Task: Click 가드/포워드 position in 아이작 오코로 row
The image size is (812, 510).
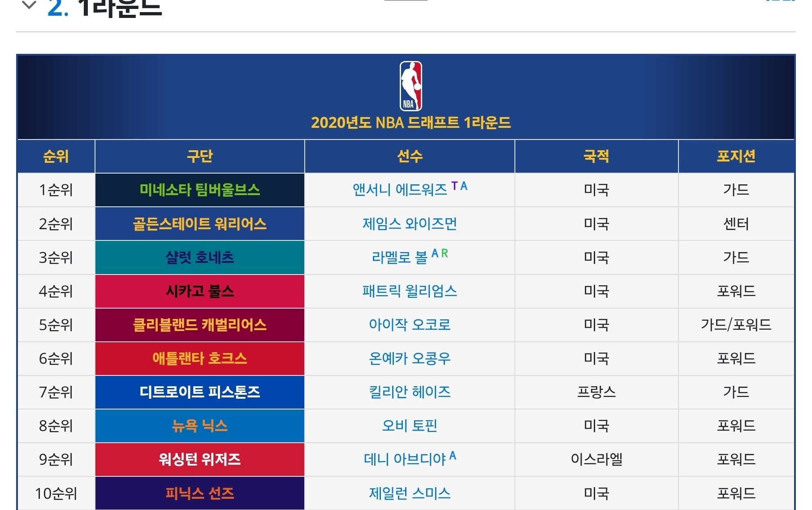Action: point(736,325)
